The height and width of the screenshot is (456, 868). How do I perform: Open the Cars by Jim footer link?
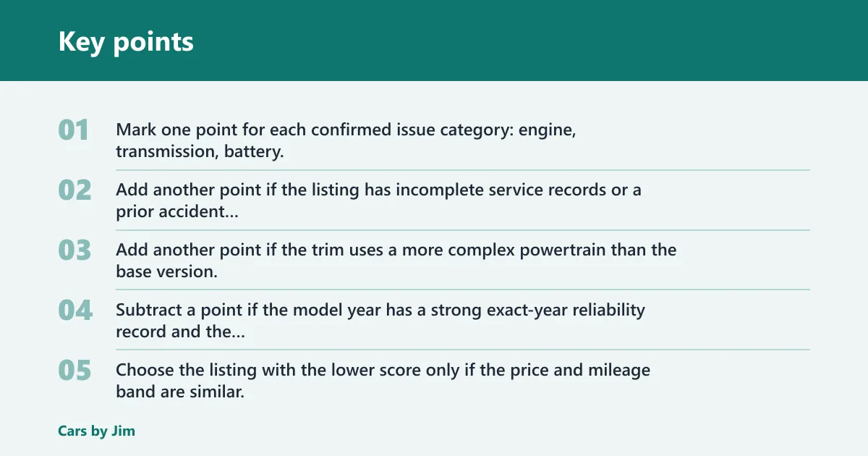tap(96, 431)
